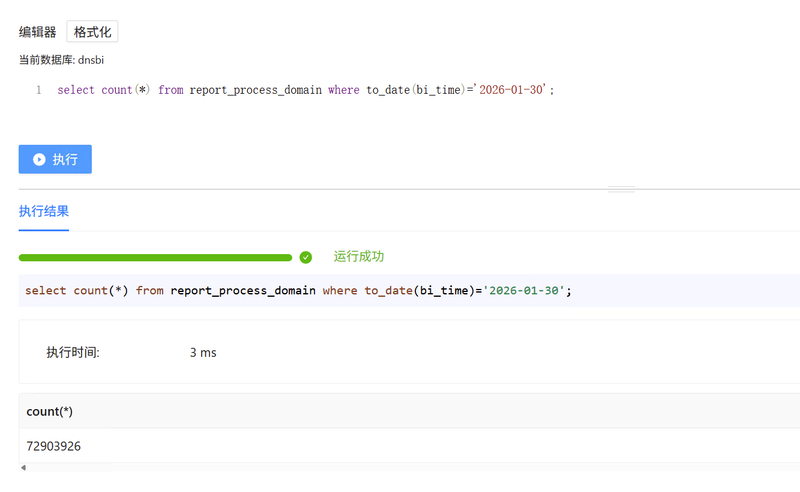Screen dimensions: 800x492
Task: Click the 3 ms execution time value
Action: point(203,352)
